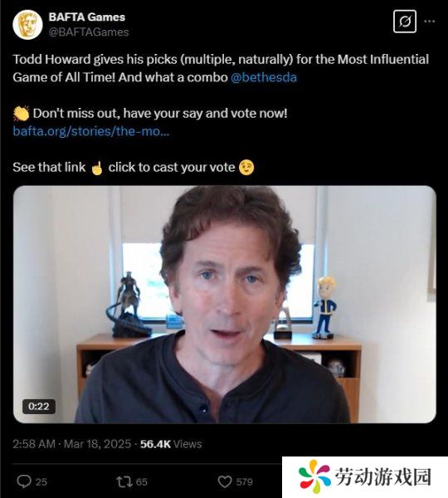Click the clapping hands emoji
Viewport: 448px width, 498px height.
click(22, 114)
